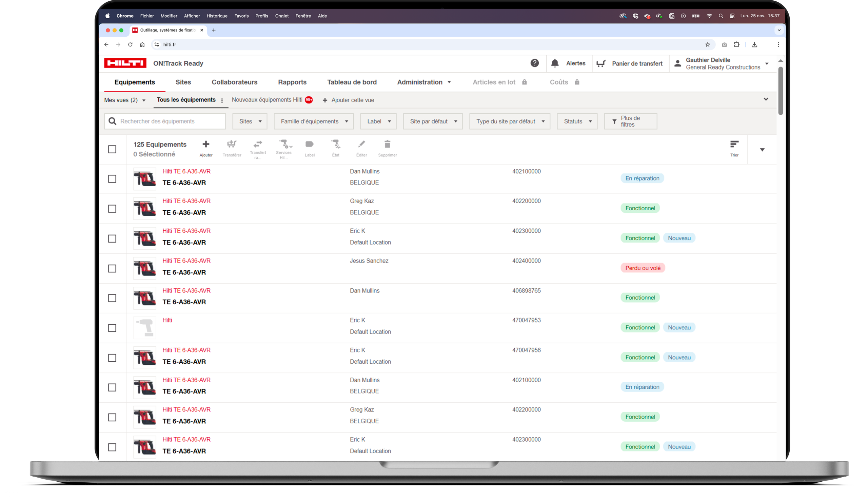
Task: Click Plus de filtres button
Action: pos(630,121)
